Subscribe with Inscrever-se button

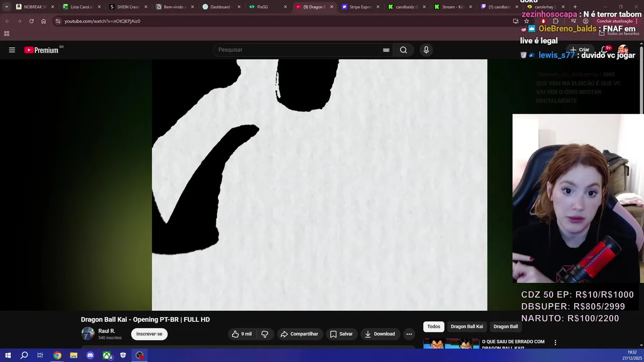tap(149, 334)
